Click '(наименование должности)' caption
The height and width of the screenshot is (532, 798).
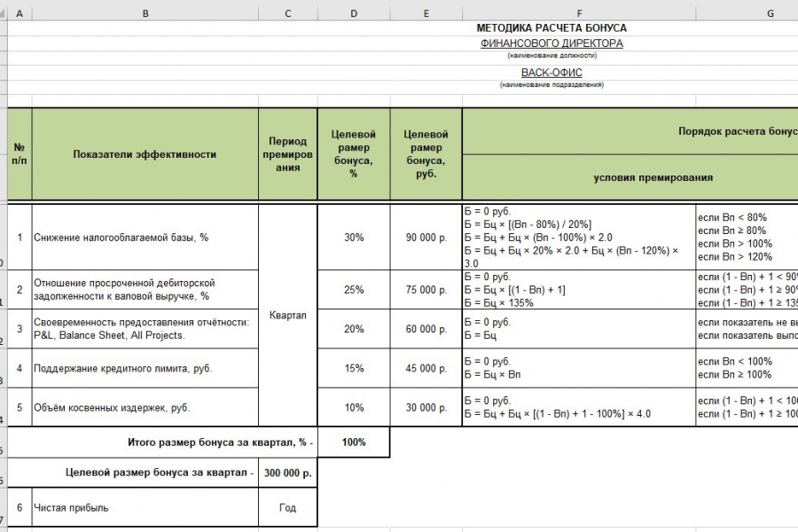coord(552,56)
